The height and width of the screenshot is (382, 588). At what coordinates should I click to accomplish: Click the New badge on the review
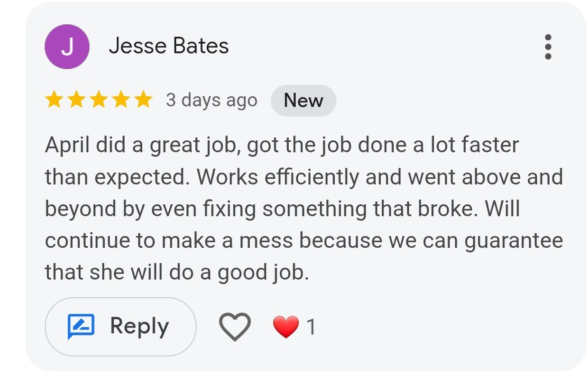[303, 100]
